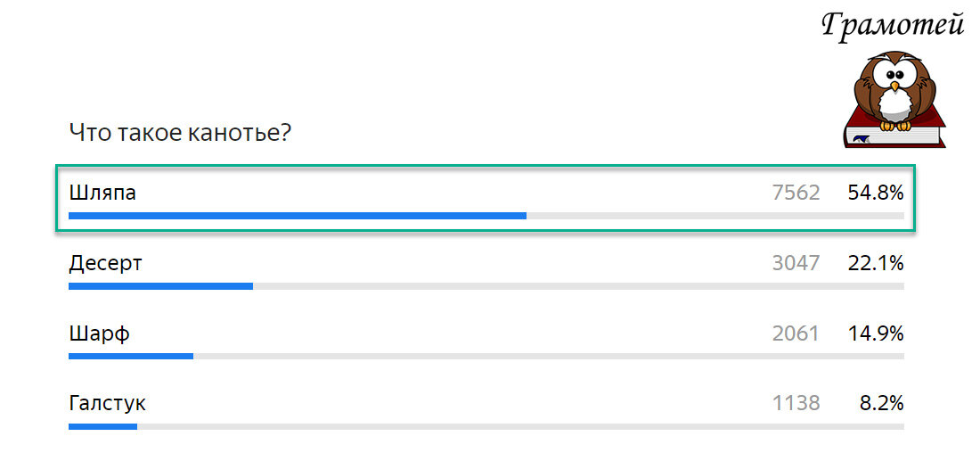Viewport: 980px width, 461px height.
Task: Choose the Галстук answer option
Action: coord(486,409)
